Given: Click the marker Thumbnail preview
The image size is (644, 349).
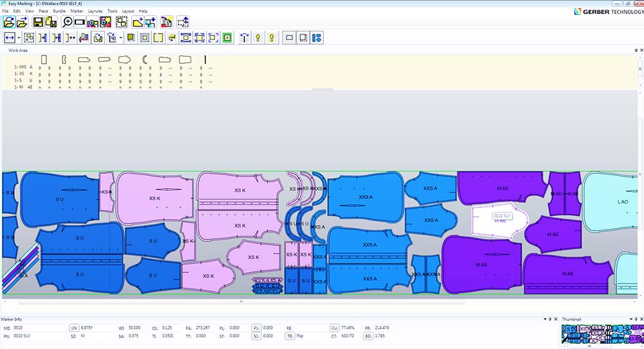Looking at the screenshot, I should 601,334.
